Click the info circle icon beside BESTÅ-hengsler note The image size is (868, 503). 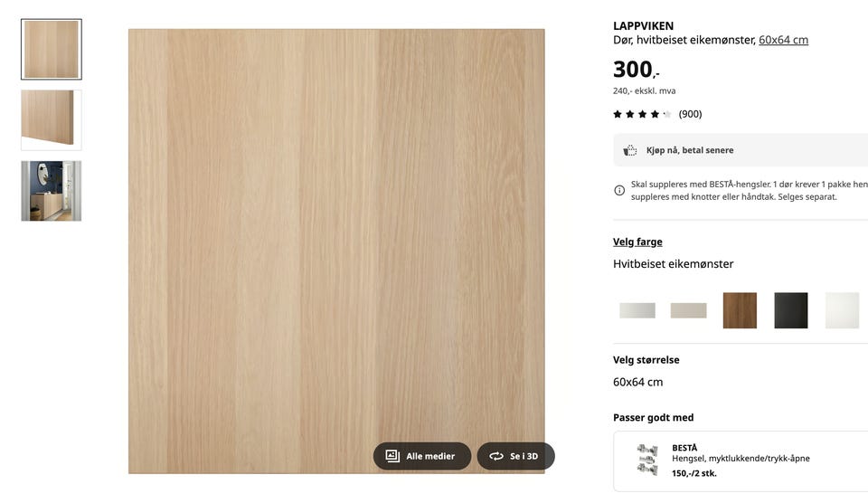click(619, 191)
